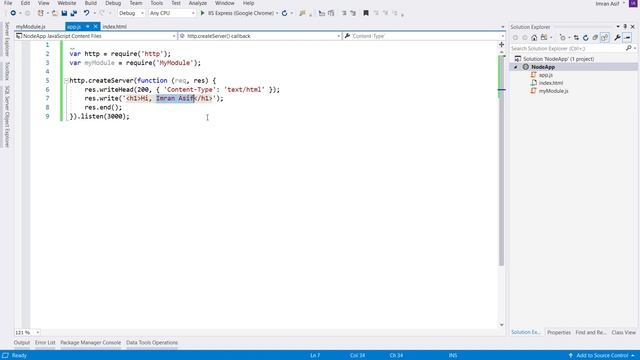The height and width of the screenshot is (360, 640).
Task: Open the Debug configuration dropdown
Action: [131, 13]
